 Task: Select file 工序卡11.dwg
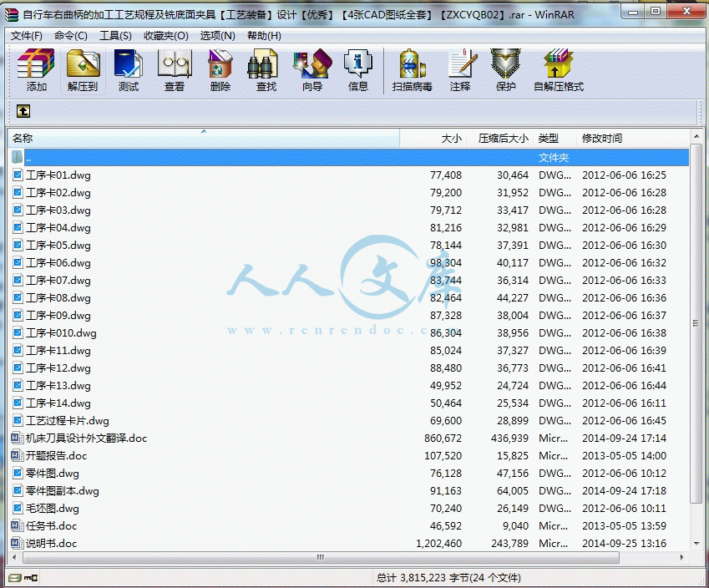click(x=58, y=351)
